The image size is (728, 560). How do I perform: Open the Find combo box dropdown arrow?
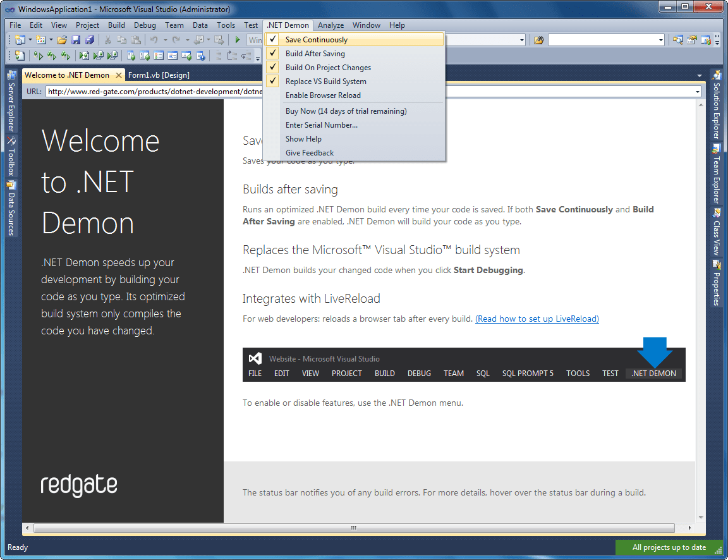pyautogui.click(x=660, y=40)
